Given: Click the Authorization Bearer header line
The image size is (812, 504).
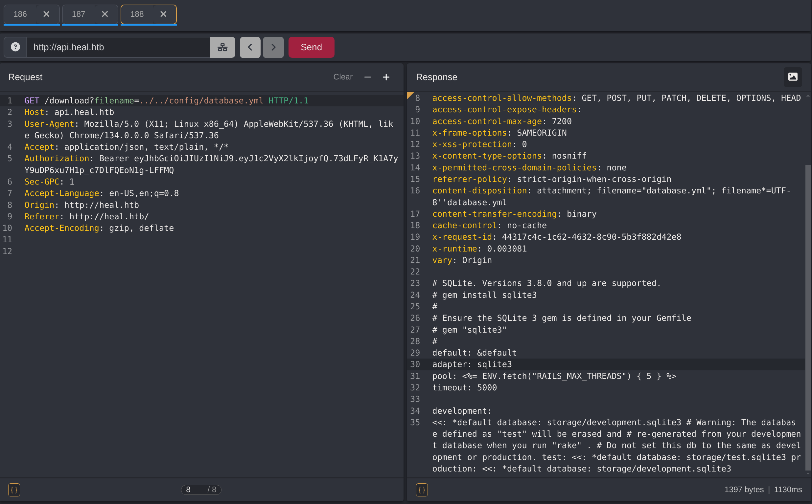Looking at the screenshot, I should (211, 164).
